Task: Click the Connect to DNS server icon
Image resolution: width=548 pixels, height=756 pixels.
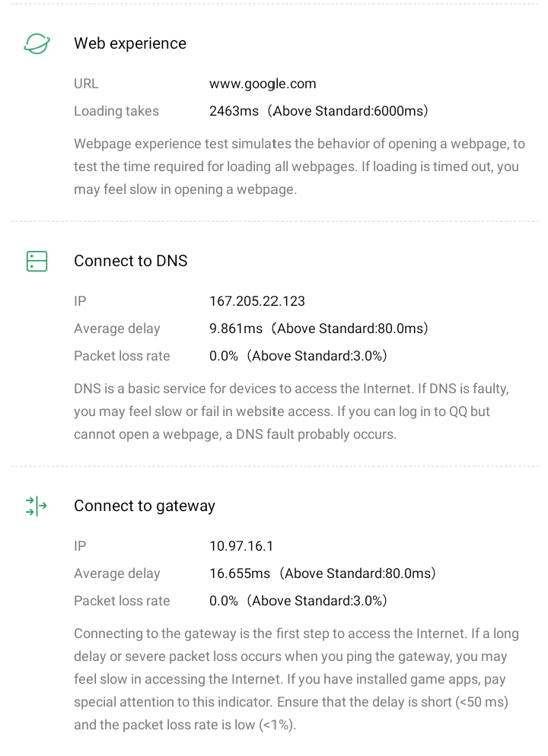Action: (37, 262)
